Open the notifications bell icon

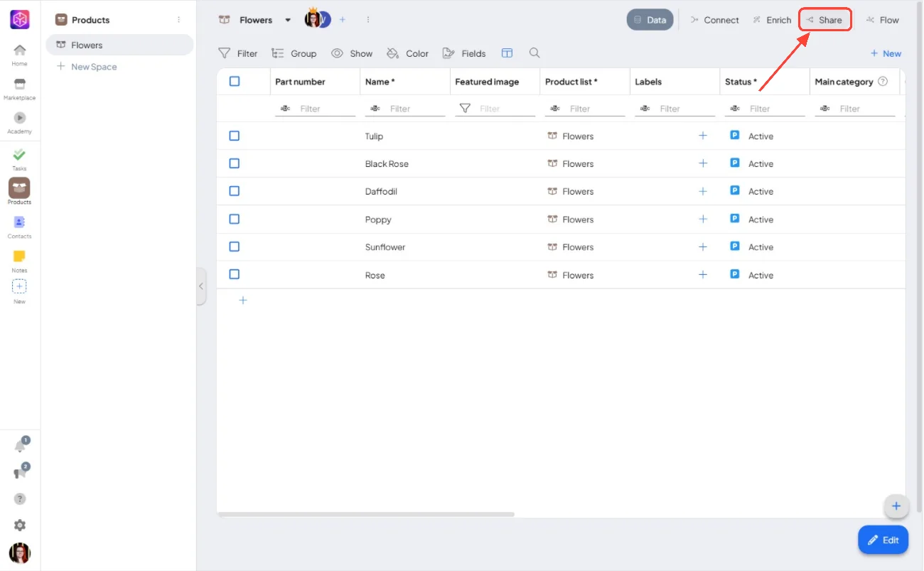pos(20,446)
